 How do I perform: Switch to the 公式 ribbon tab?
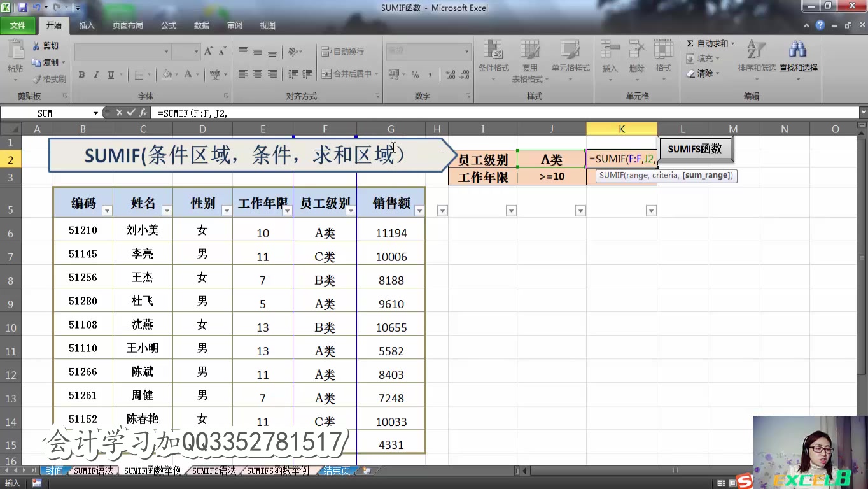pyautogui.click(x=168, y=25)
